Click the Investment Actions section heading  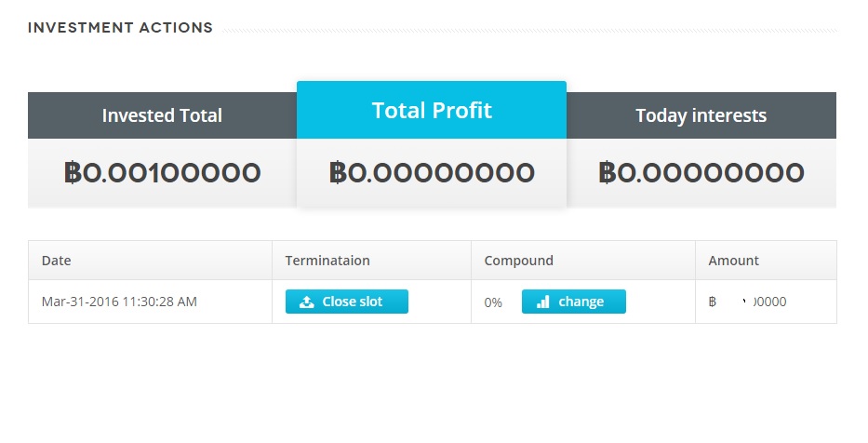(x=120, y=28)
